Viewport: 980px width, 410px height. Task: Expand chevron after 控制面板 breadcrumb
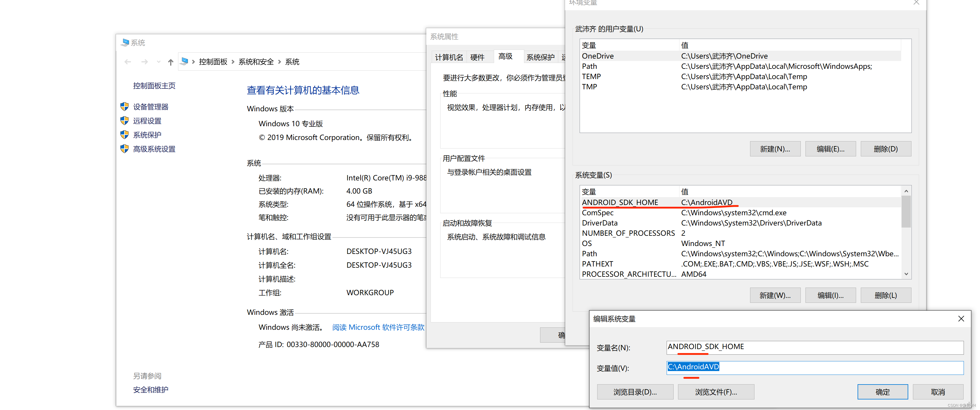pos(233,61)
